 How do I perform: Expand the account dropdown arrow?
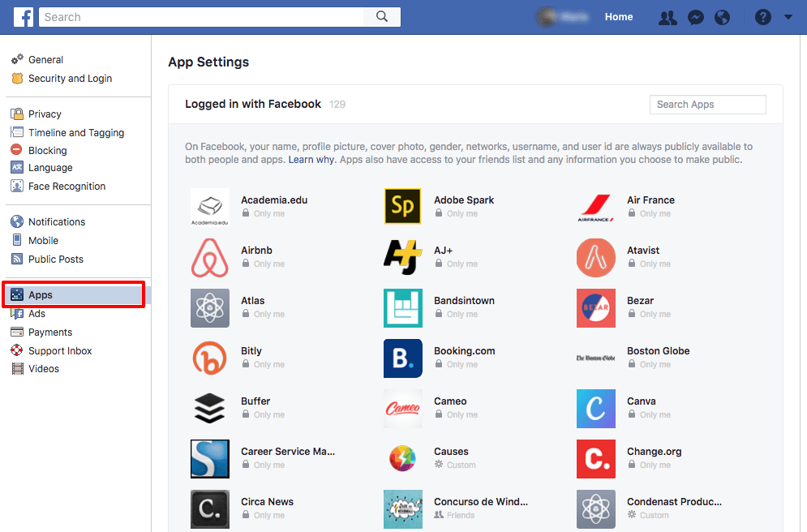pos(788,17)
